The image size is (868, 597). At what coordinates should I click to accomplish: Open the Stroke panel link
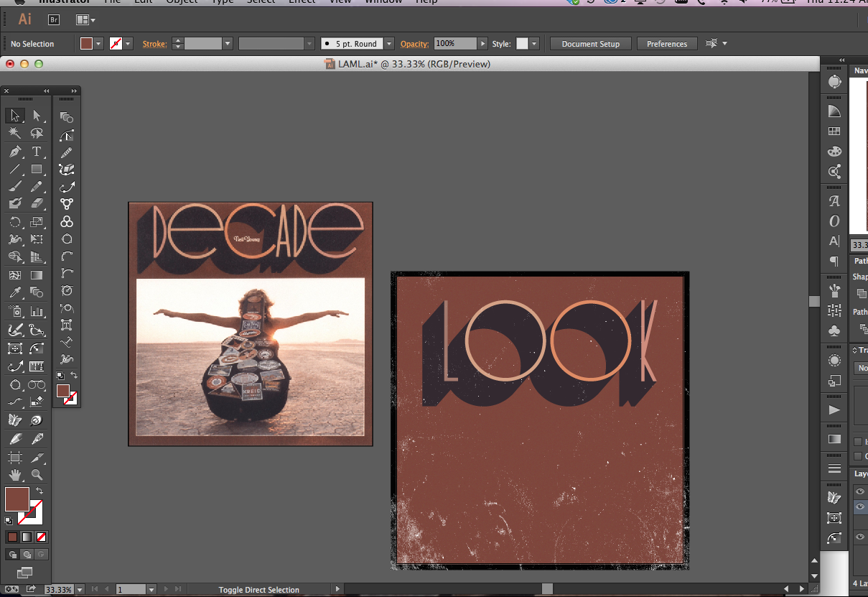(x=154, y=44)
